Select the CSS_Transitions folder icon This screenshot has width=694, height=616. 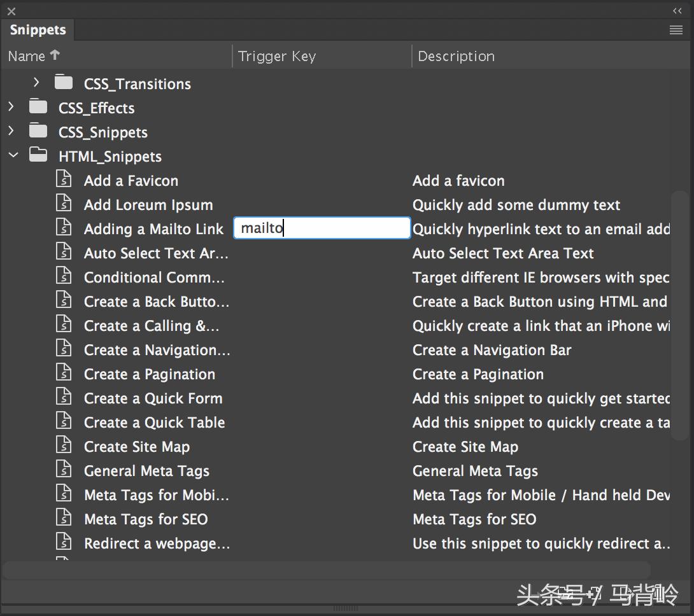coord(64,81)
